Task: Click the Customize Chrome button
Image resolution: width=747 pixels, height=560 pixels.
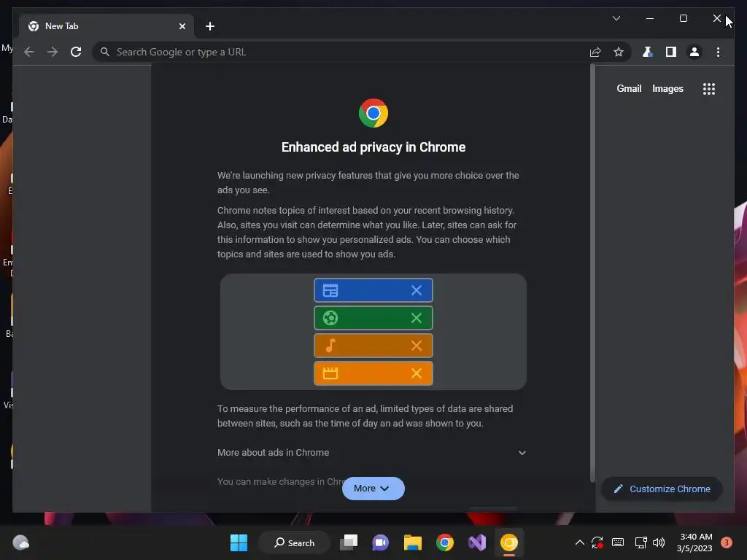Action: click(662, 489)
